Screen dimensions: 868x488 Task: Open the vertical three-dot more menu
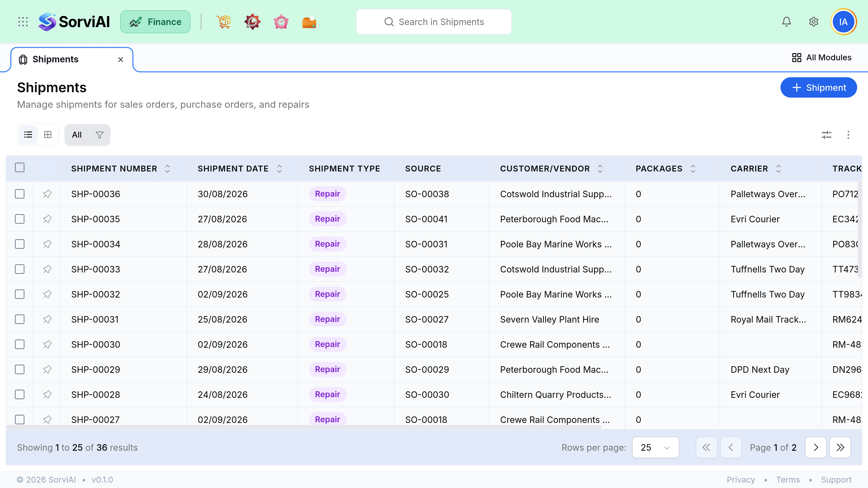pos(848,135)
